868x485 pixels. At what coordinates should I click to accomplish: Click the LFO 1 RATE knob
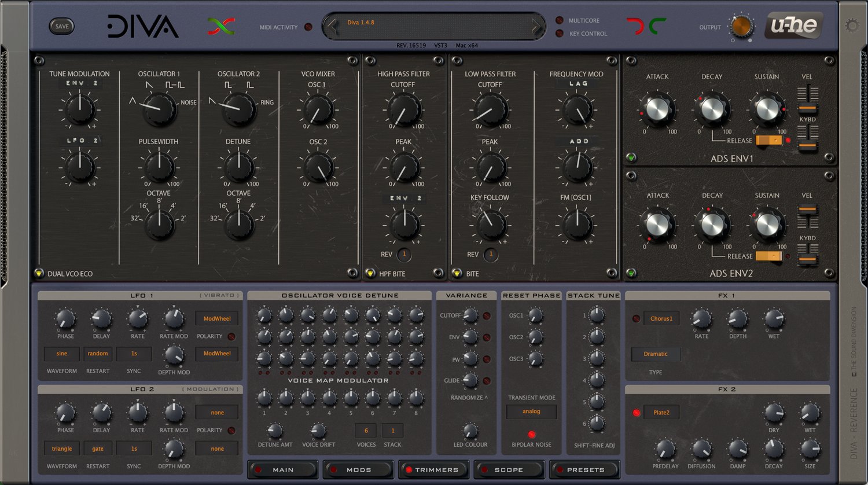click(x=138, y=318)
